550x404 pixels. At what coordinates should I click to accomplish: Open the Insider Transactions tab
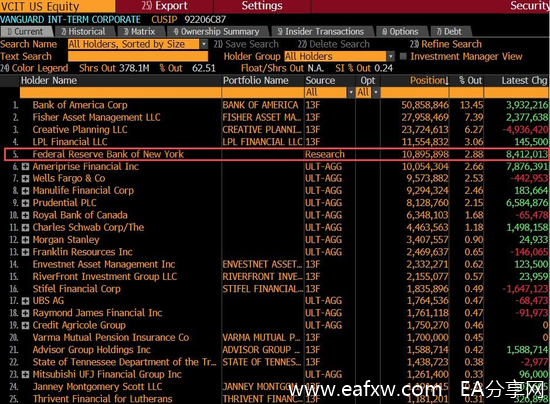click(x=321, y=32)
